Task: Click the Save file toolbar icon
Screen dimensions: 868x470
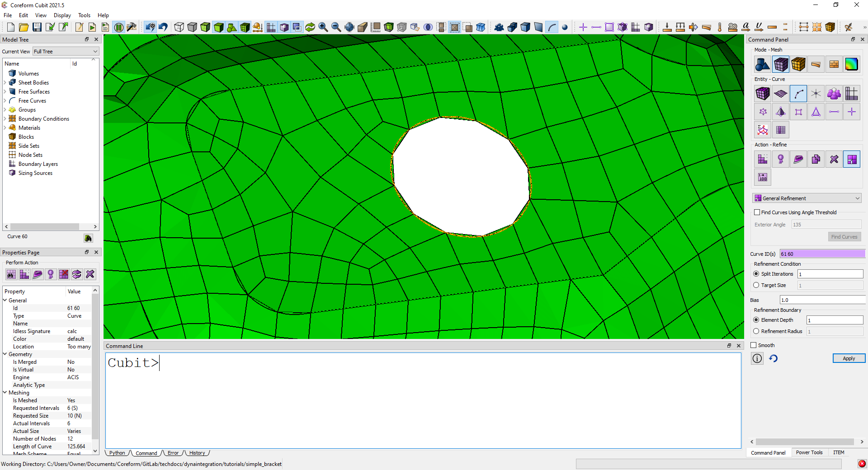Action: (x=37, y=27)
